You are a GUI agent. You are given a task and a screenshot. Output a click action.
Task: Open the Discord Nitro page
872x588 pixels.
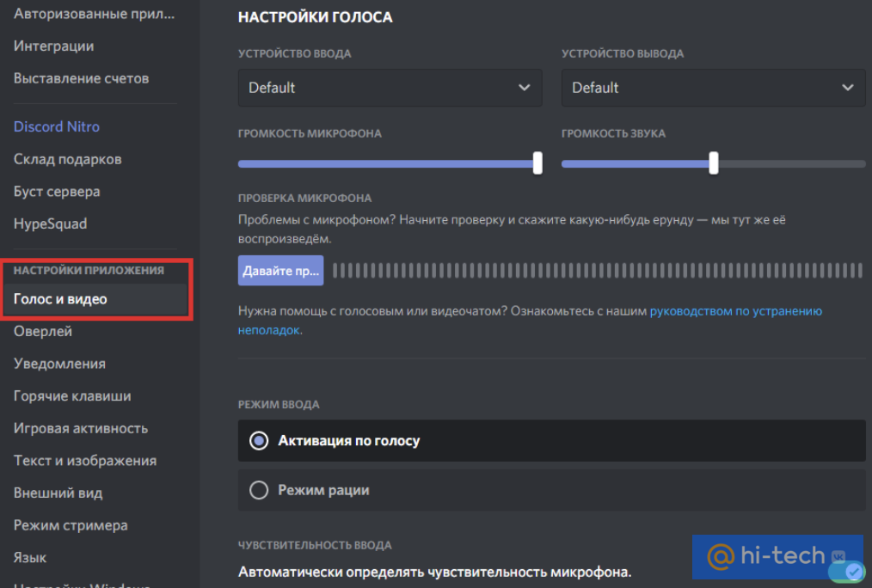(x=57, y=126)
